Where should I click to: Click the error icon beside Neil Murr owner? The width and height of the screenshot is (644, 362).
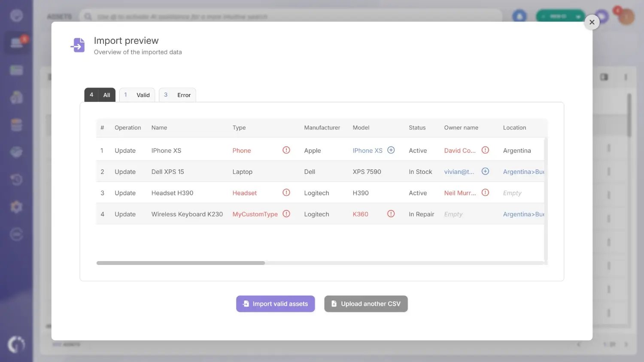[485, 192]
